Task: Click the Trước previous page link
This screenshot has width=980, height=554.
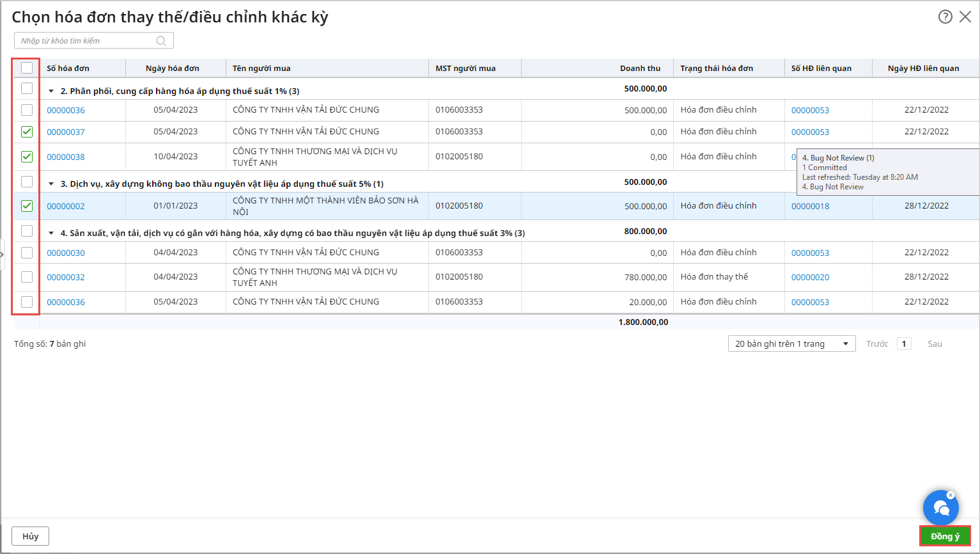Action: [x=877, y=344]
